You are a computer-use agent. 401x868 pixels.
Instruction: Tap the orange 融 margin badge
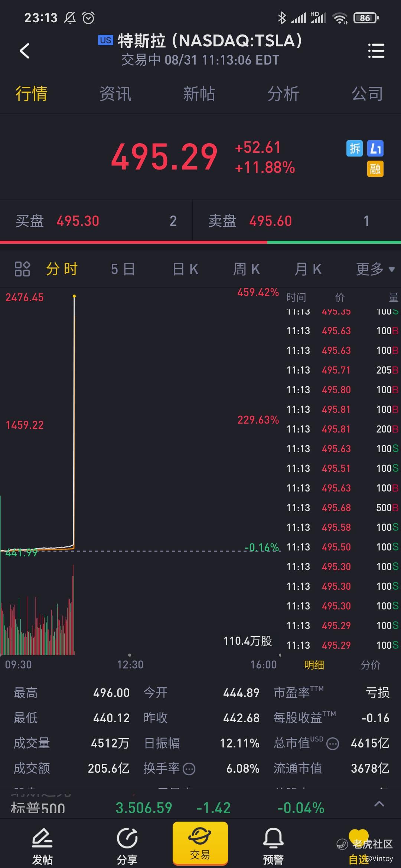[375, 169]
